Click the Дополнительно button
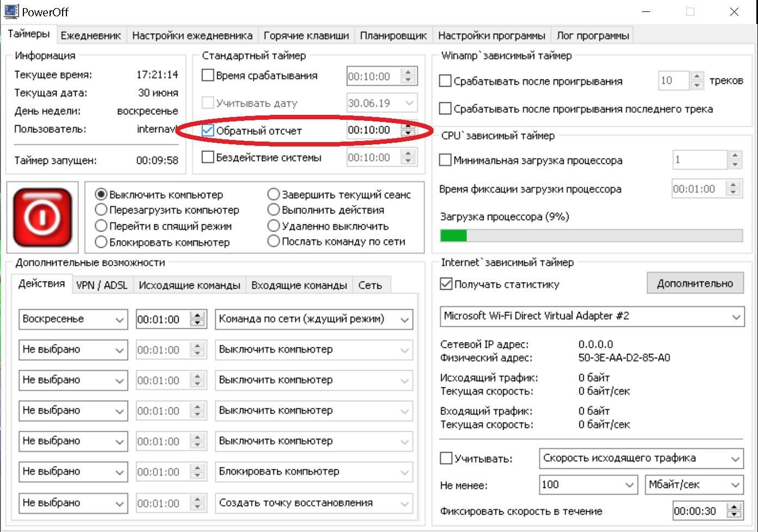This screenshot has height=532, width=758. pyautogui.click(x=695, y=283)
